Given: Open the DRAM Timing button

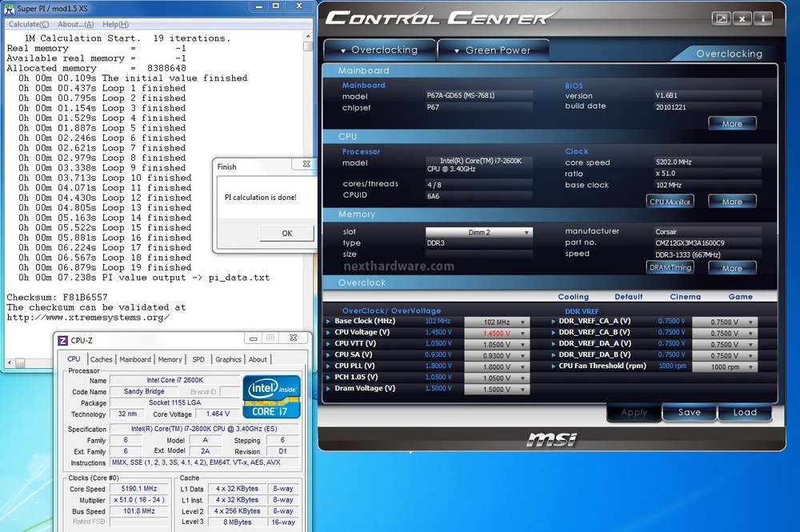Looking at the screenshot, I should pos(670,268).
